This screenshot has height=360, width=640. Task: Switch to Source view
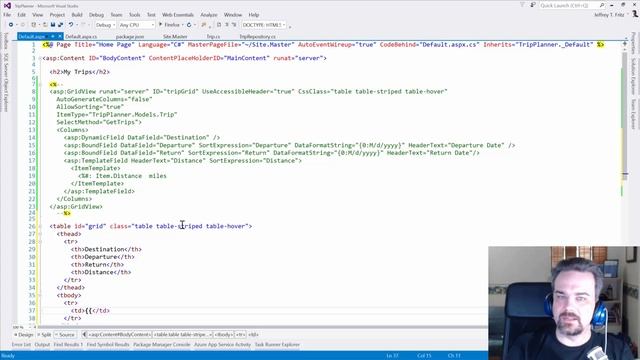[x=65, y=335]
